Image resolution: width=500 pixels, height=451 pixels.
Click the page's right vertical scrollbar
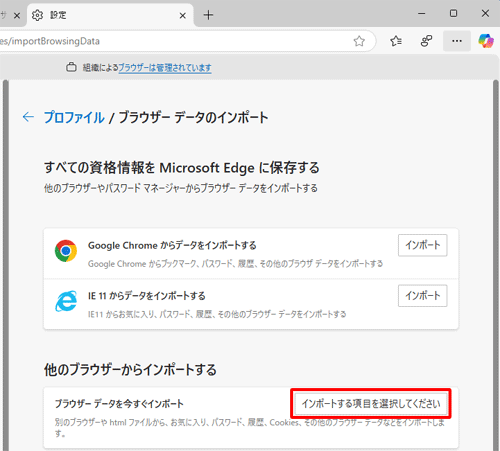[x=496, y=265]
